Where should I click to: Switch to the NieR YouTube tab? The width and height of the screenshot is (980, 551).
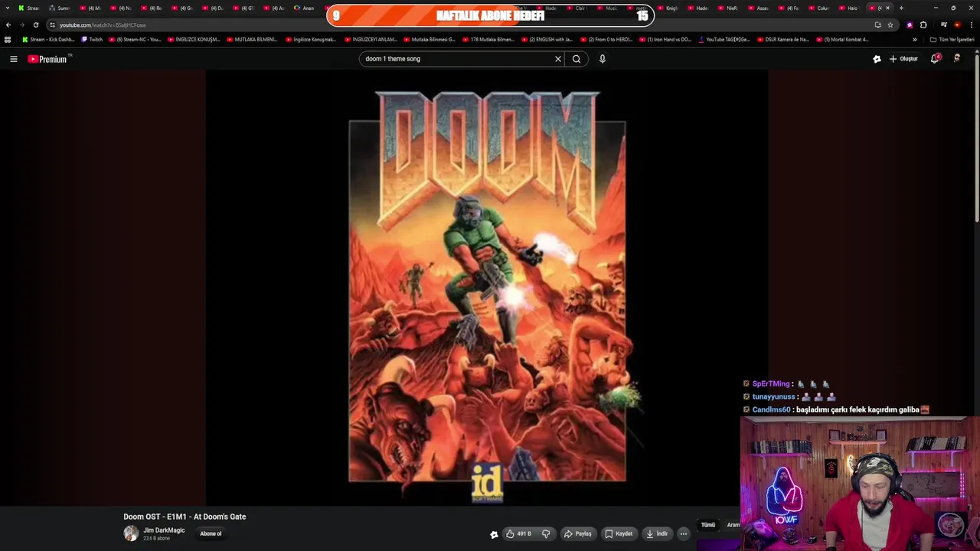tap(727, 8)
